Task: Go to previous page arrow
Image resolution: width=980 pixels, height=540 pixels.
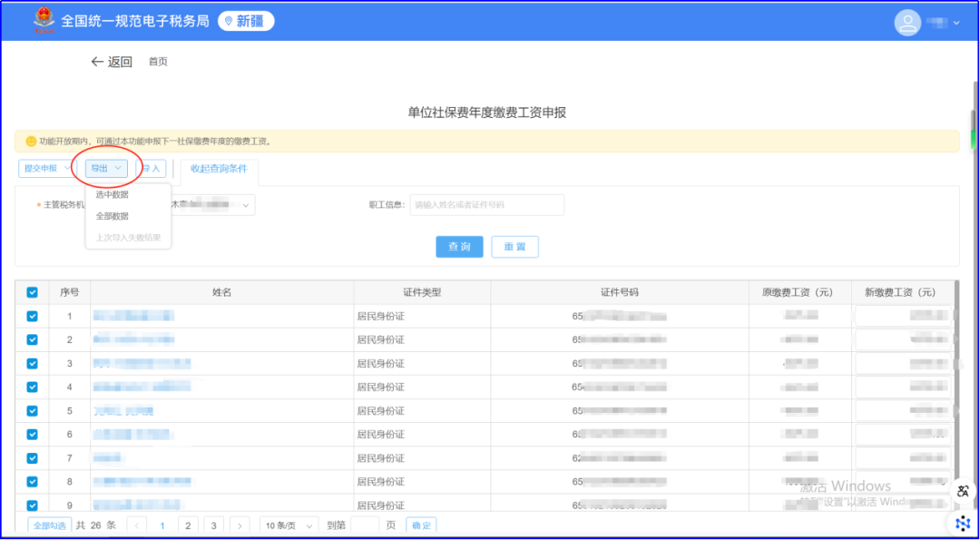Action: point(137,525)
